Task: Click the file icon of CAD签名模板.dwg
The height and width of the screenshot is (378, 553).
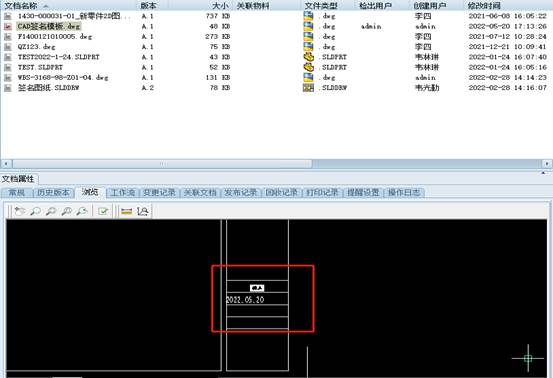Action: (8, 26)
